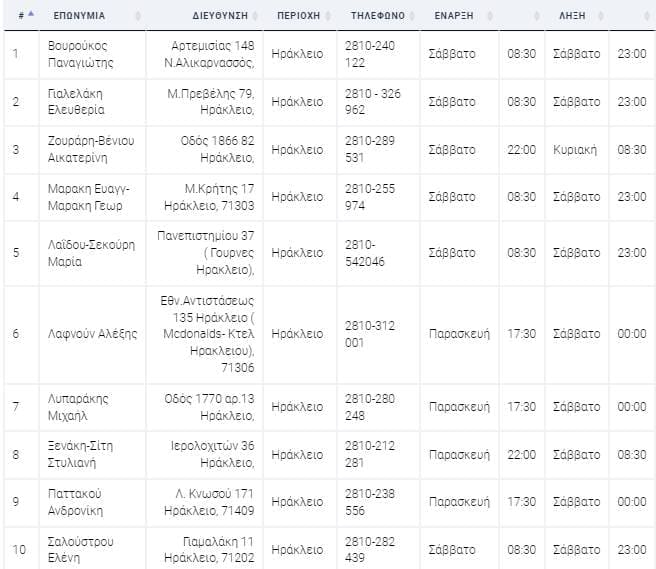The width and height of the screenshot is (656, 569).
Task: Click sort arrow next to ΛΗΞΗ
Action: [x=601, y=16]
